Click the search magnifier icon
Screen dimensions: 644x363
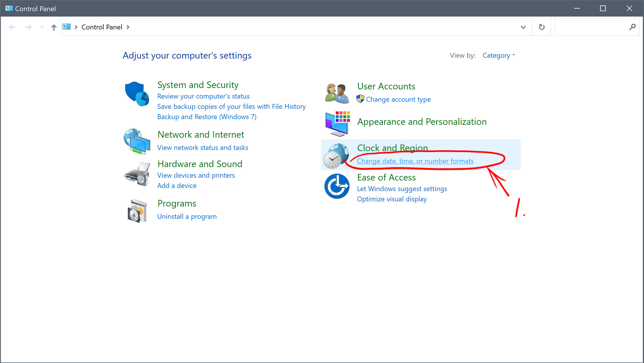(x=632, y=27)
